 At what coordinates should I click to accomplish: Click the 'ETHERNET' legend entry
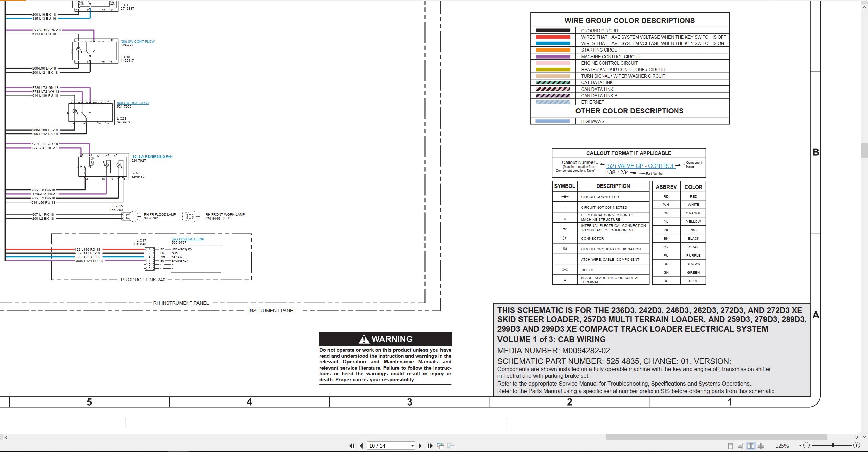click(592, 102)
